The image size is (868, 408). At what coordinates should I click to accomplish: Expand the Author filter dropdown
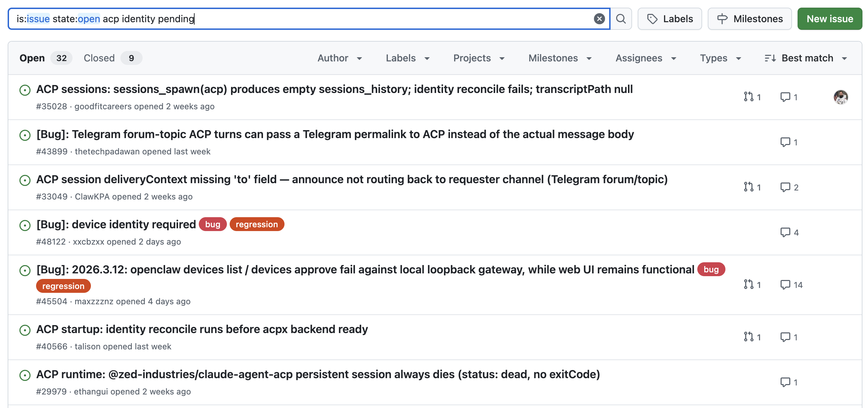(x=340, y=58)
